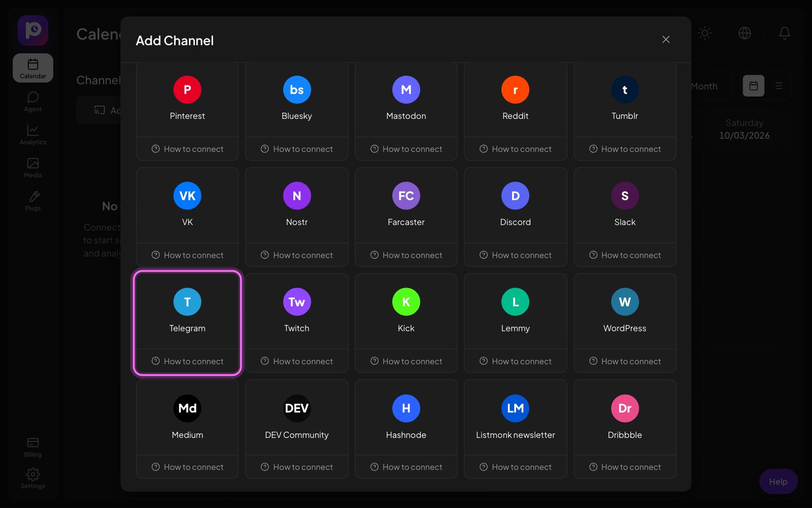
Task: Select the Listmonk newsletter channel icon
Action: [515, 408]
